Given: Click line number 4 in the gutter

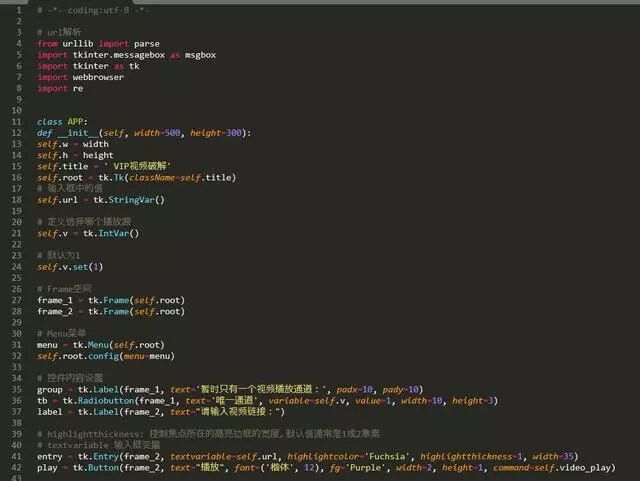Looking at the screenshot, I should [19, 43].
